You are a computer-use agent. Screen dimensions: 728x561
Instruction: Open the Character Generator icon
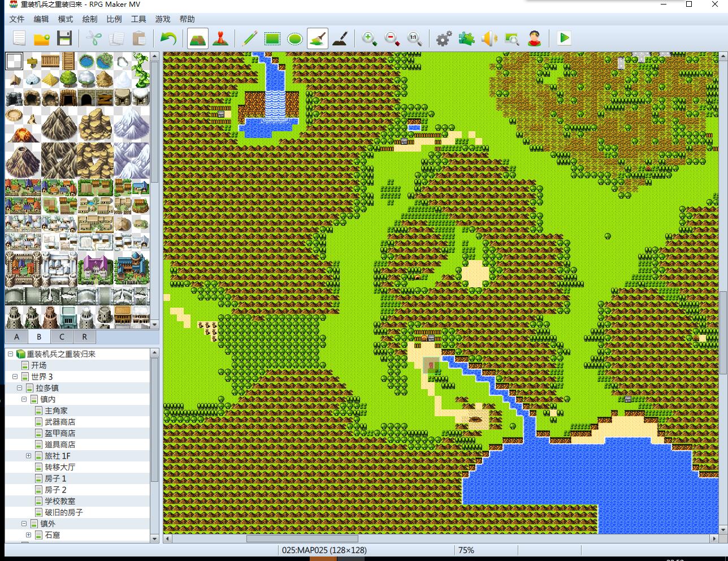pyautogui.click(x=535, y=38)
